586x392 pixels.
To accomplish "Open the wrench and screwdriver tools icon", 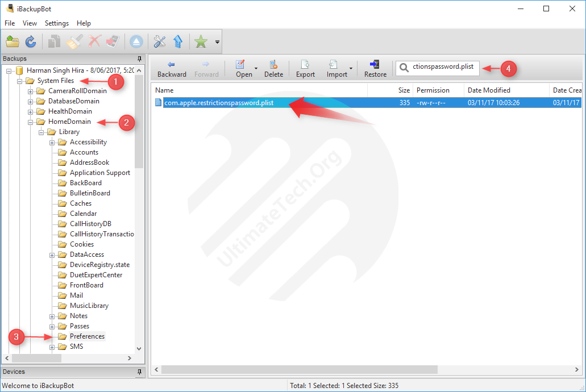I will coord(160,41).
